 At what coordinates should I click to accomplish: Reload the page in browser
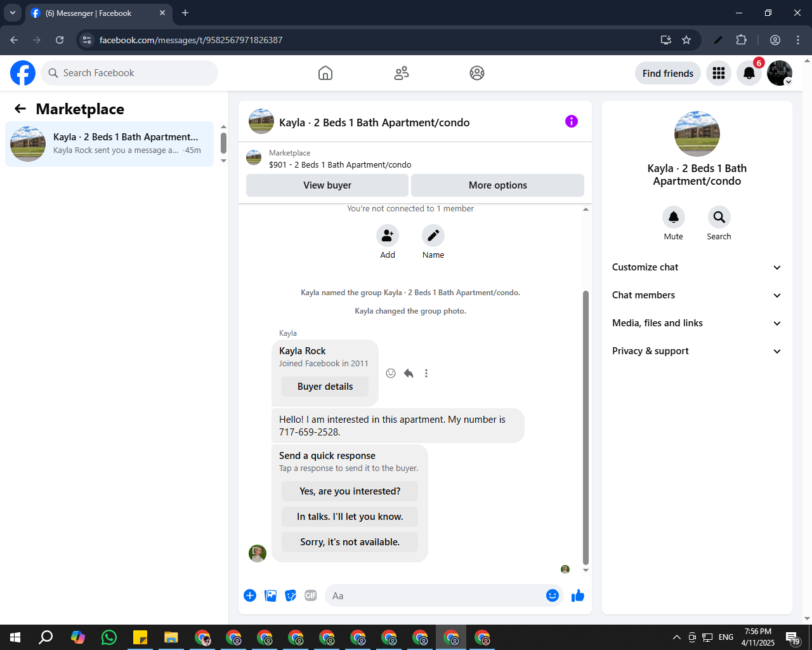60,40
